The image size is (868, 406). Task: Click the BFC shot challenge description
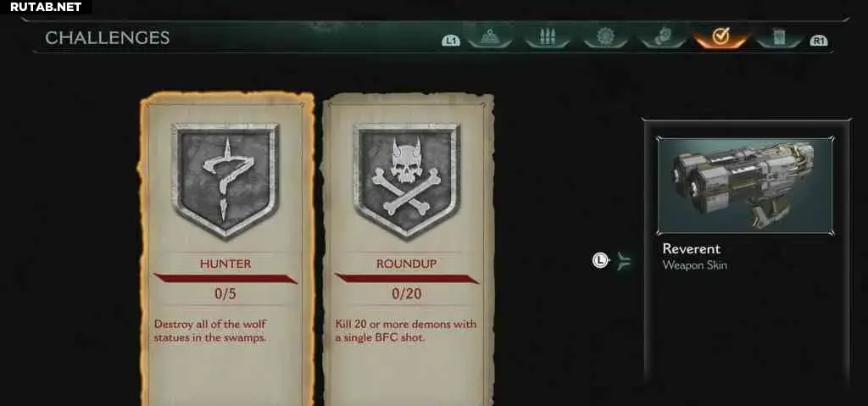pyautogui.click(x=406, y=330)
